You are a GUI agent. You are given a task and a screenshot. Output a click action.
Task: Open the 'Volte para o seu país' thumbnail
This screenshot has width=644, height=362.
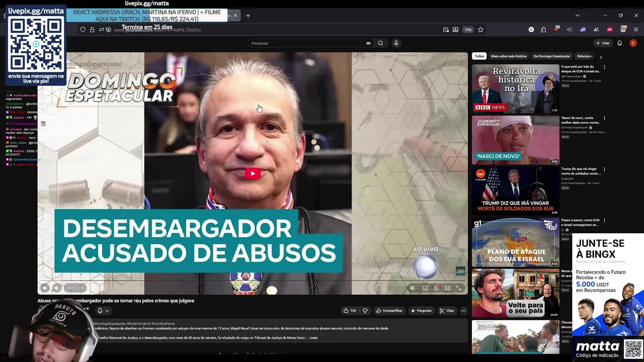click(x=515, y=293)
